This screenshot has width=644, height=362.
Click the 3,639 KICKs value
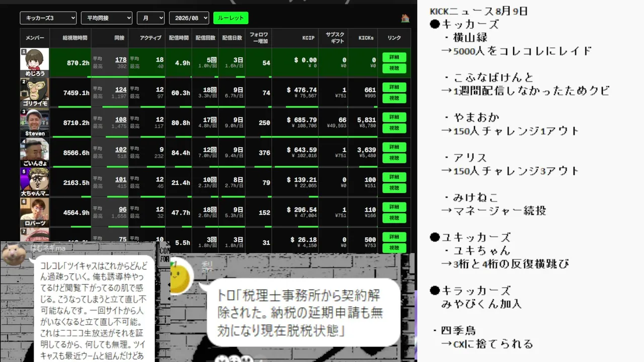tap(367, 150)
